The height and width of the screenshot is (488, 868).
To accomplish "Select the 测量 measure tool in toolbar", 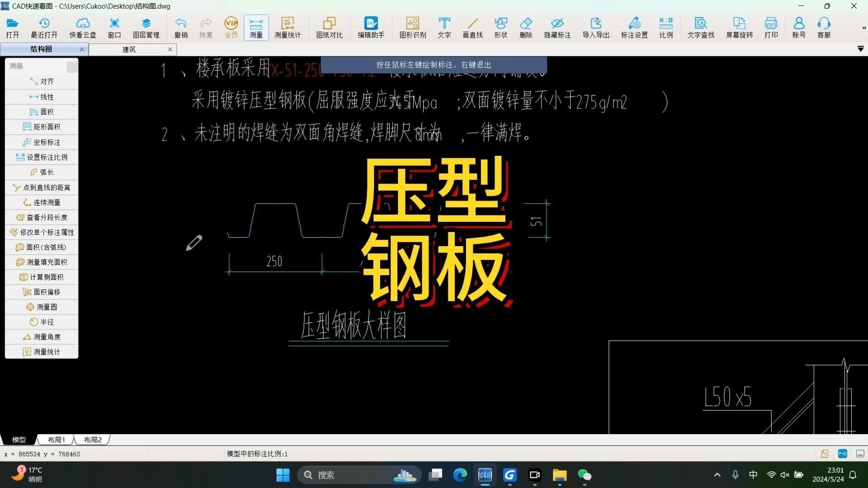I will pyautogui.click(x=255, y=27).
